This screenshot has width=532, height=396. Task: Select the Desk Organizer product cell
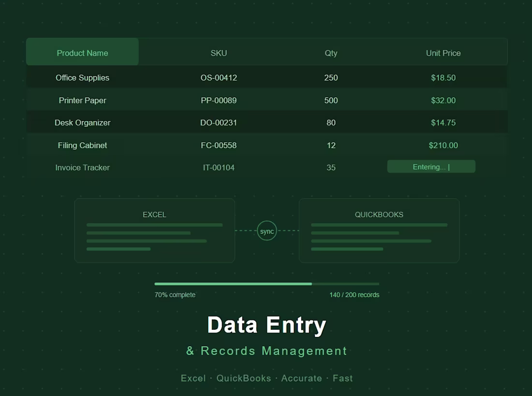click(82, 123)
